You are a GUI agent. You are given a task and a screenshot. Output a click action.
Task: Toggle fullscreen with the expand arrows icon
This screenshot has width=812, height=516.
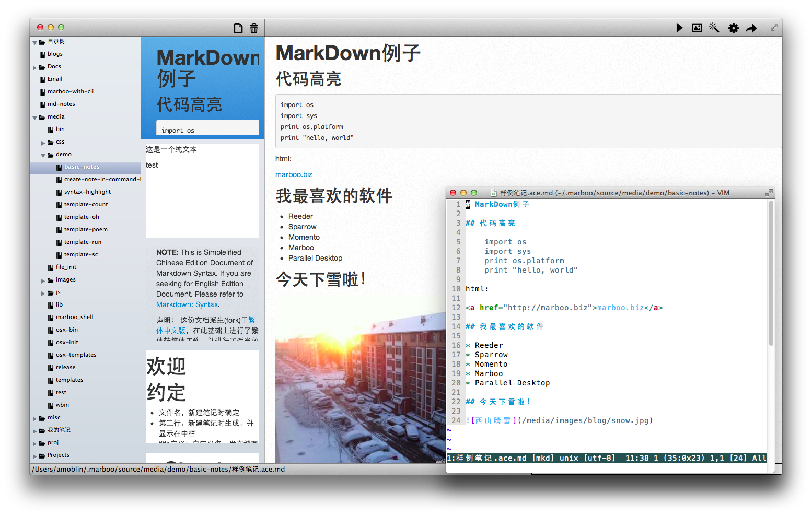click(x=774, y=28)
